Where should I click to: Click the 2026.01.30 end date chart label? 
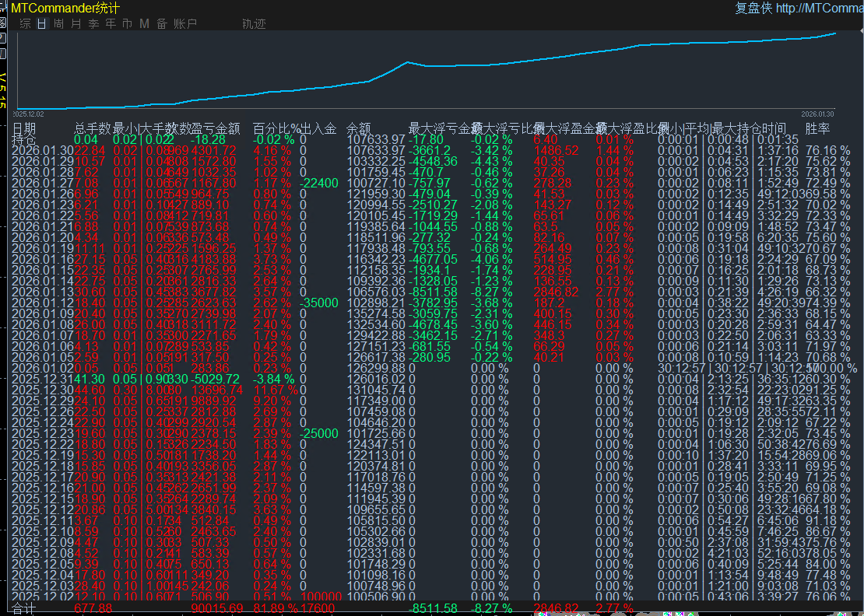coord(818,114)
